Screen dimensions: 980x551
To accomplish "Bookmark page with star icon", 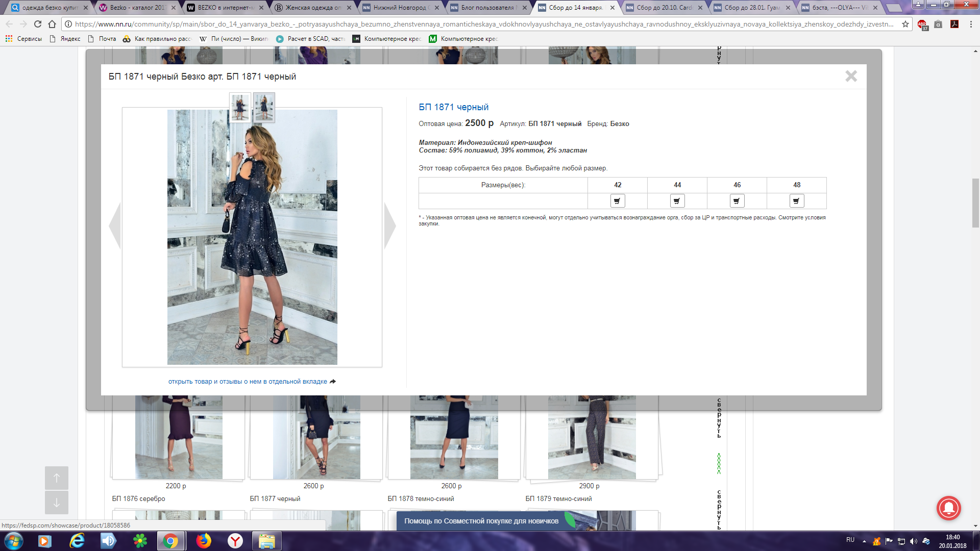I will pos(905,24).
